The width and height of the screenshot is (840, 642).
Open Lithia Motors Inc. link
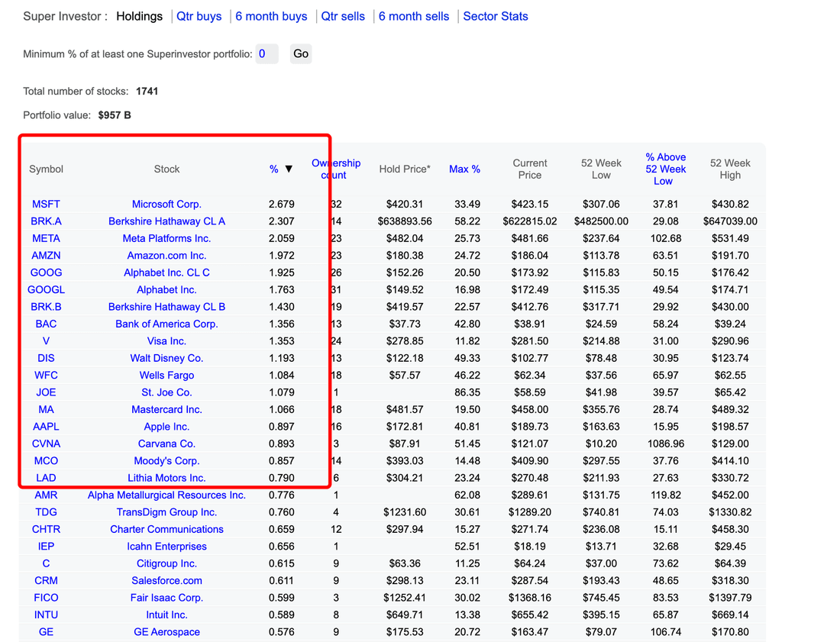(166, 478)
